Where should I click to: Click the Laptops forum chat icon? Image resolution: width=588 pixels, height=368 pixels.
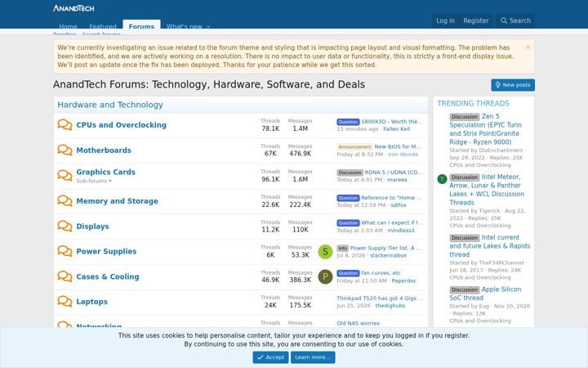pos(65,301)
